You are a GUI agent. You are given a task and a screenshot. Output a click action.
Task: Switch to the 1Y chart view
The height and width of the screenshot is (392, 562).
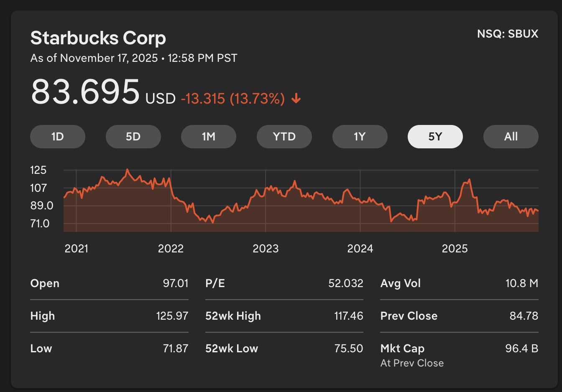pos(360,137)
